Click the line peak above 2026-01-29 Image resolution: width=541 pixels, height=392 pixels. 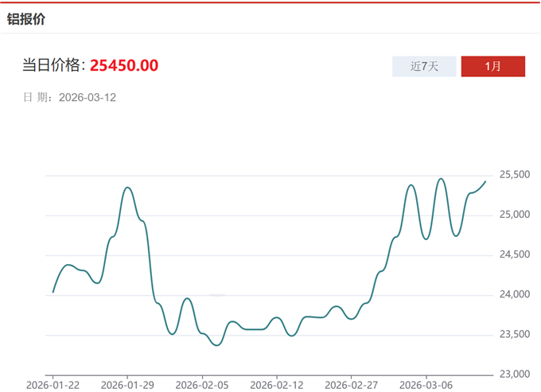[127, 188]
